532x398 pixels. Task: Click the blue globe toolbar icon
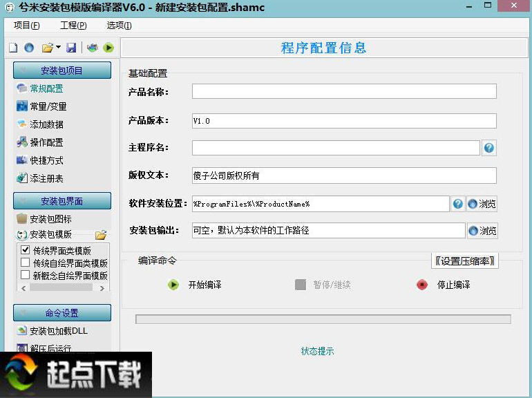(29, 48)
